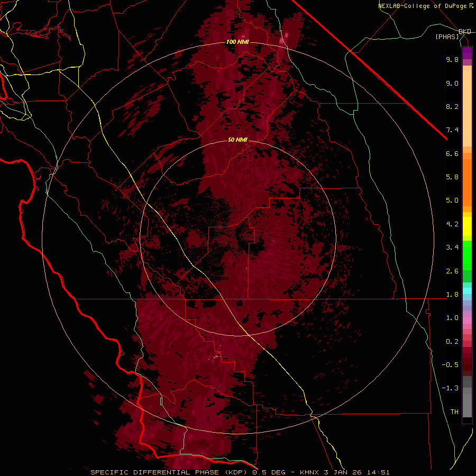
Task: Click the 5.0 value on the color scale
Action: point(452,200)
